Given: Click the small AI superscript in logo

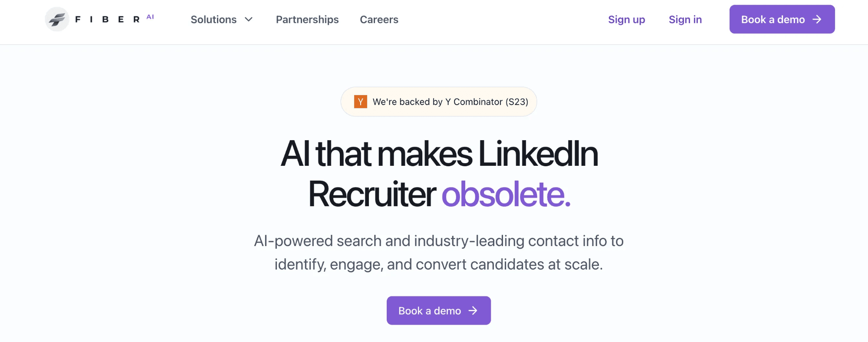Looking at the screenshot, I should (x=150, y=17).
